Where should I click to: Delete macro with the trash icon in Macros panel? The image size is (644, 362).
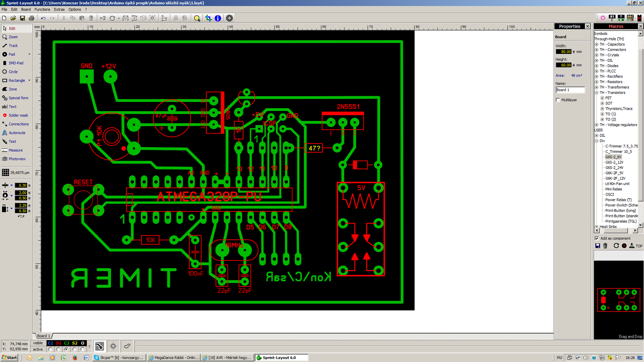[x=605, y=246]
